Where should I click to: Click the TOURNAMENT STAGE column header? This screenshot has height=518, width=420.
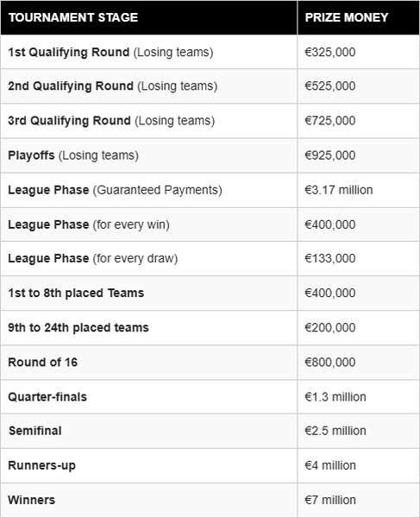point(73,17)
